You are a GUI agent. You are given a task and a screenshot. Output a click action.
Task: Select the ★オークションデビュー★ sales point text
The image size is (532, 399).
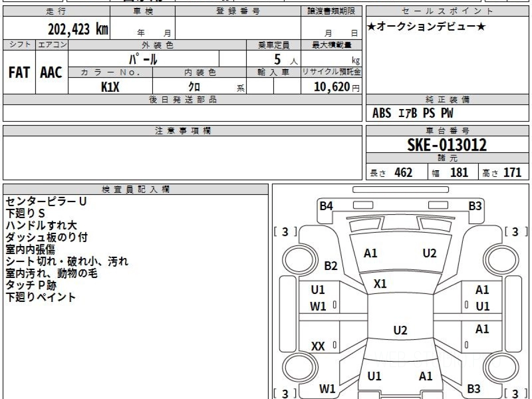click(426, 27)
